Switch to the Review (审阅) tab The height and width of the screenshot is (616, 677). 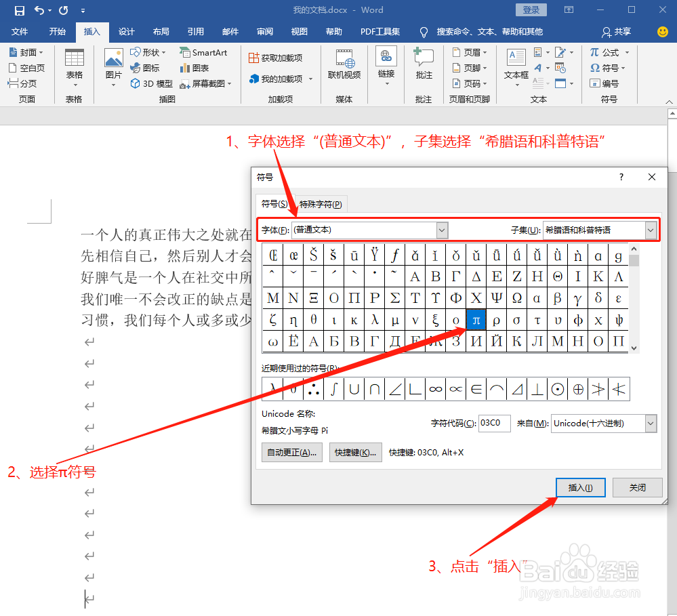click(265, 32)
